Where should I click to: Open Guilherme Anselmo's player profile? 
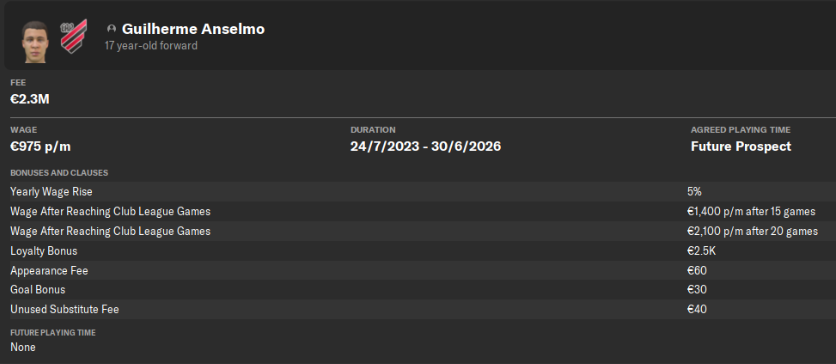[193, 29]
